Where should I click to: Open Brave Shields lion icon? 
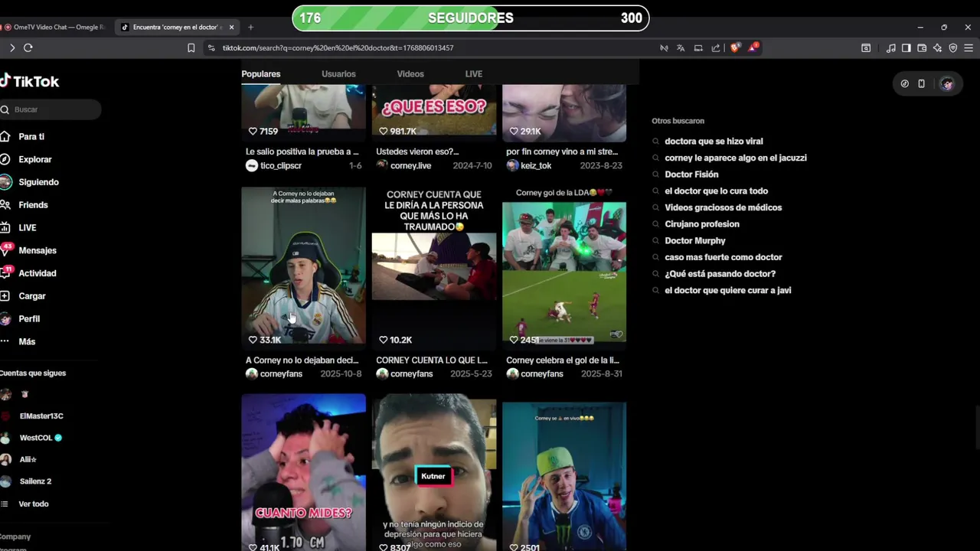pos(735,47)
